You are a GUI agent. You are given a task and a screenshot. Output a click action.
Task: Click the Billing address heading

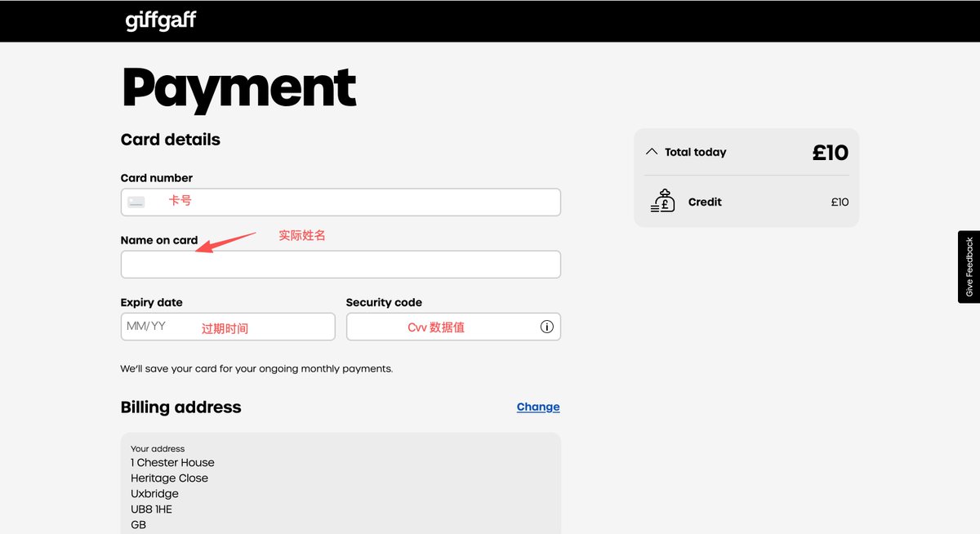(x=180, y=407)
